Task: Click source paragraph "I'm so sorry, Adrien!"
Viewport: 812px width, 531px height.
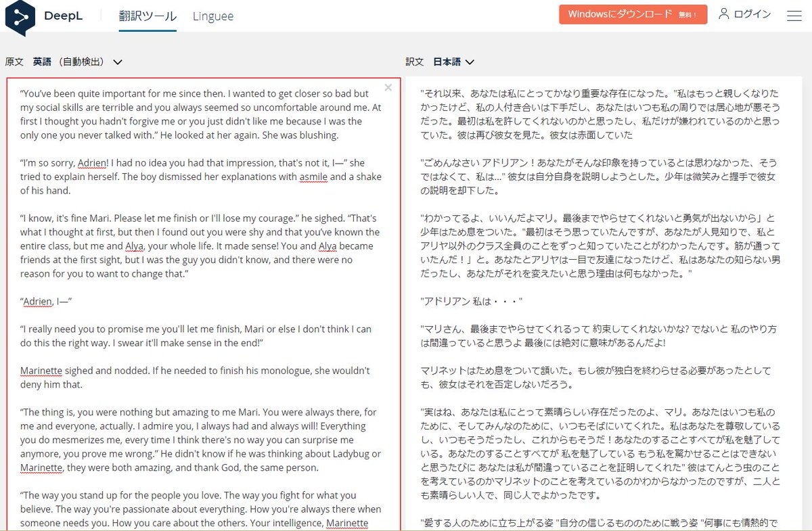Action: pyautogui.click(x=201, y=177)
